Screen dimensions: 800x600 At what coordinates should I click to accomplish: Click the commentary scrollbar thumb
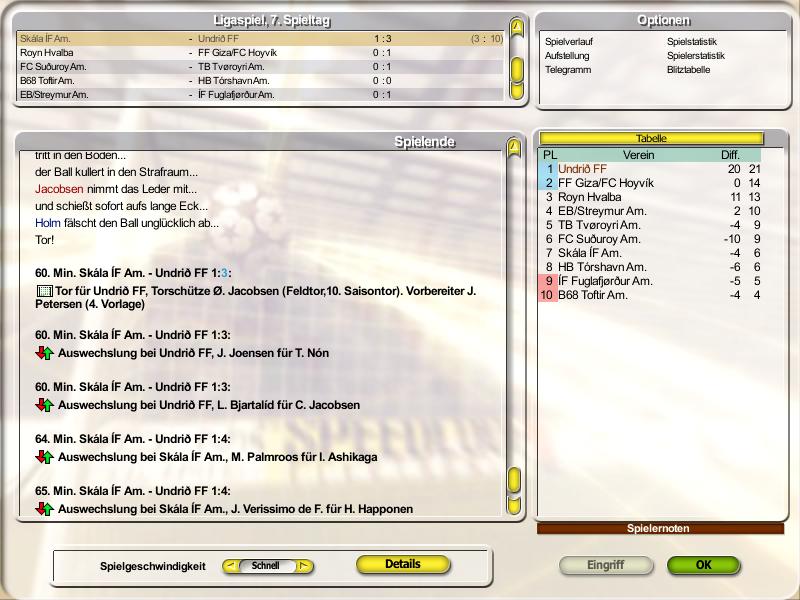[x=514, y=480]
